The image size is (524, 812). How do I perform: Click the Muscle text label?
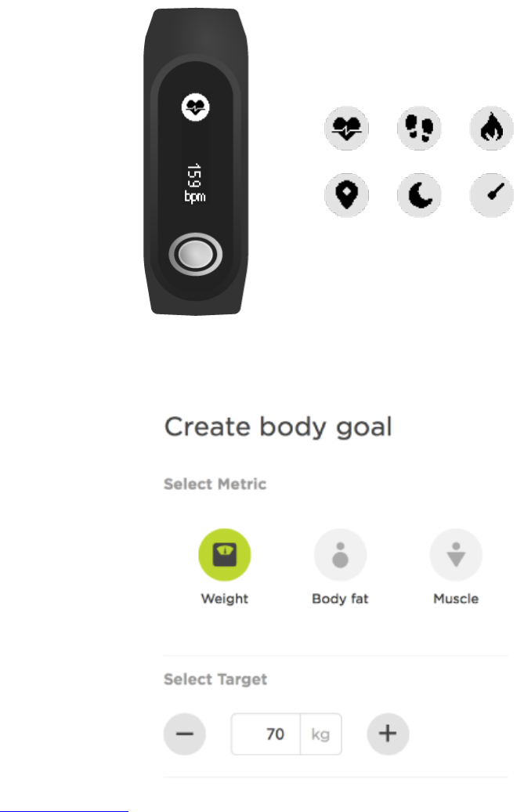coord(456,599)
